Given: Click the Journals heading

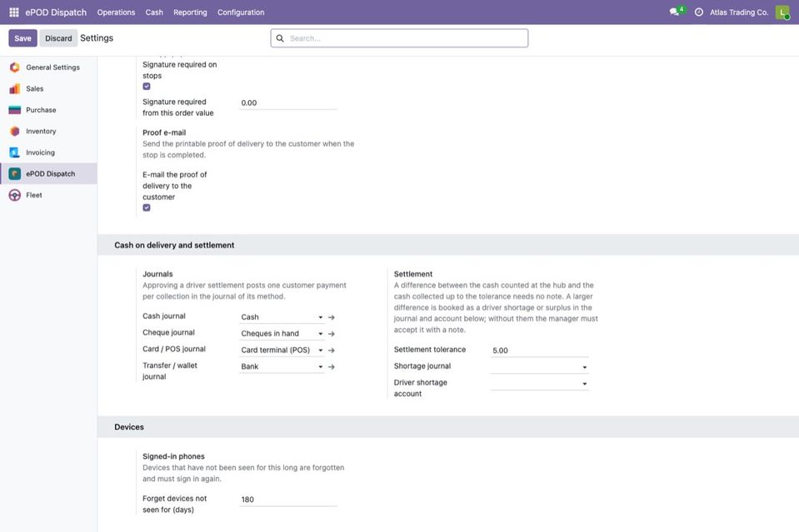Looking at the screenshot, I should click(157, 274).
